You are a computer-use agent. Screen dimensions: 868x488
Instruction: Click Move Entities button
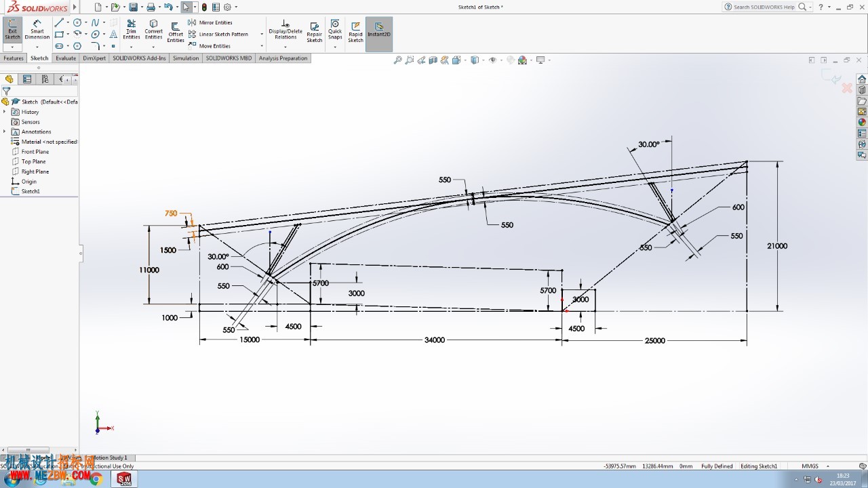210,46
